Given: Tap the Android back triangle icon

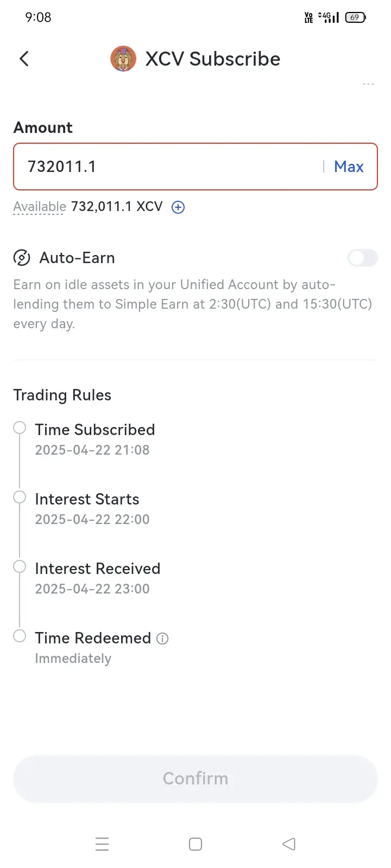Looking at the screenshot, I should (289, 844).
